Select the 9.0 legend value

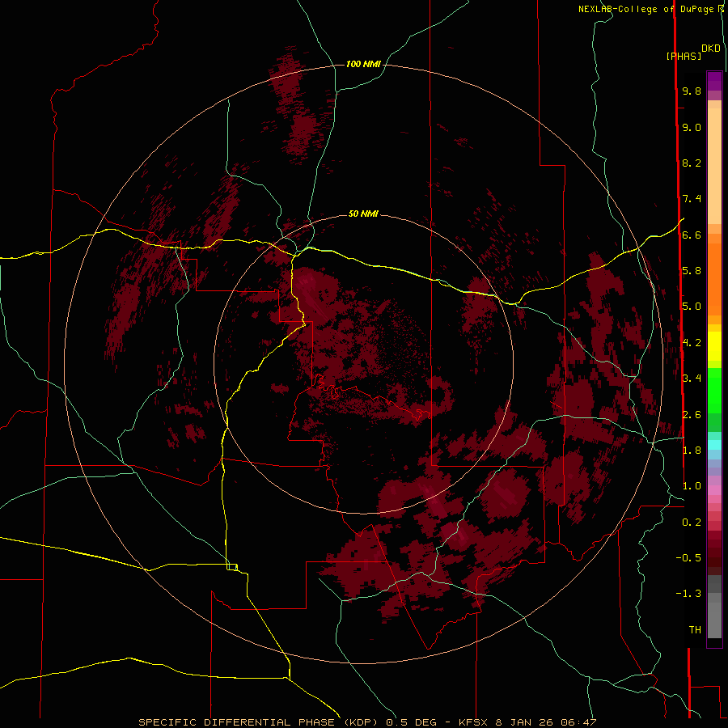[x=692, y=127]
